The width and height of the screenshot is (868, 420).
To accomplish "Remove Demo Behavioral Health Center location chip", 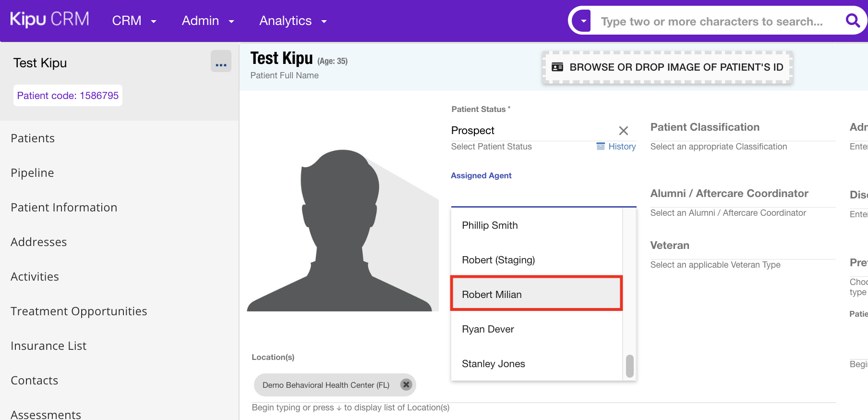I will point(406,384).
